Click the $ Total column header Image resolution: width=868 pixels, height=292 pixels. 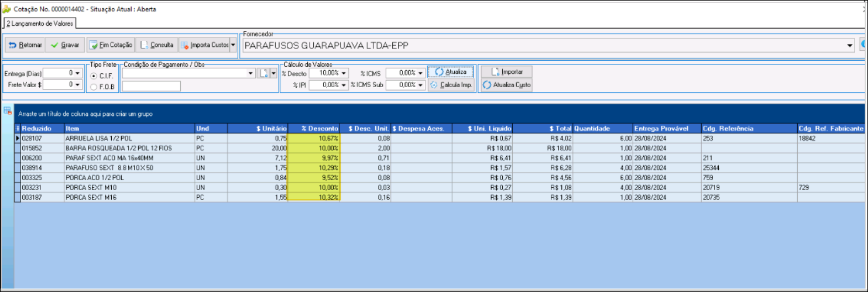tap(543, 128)
